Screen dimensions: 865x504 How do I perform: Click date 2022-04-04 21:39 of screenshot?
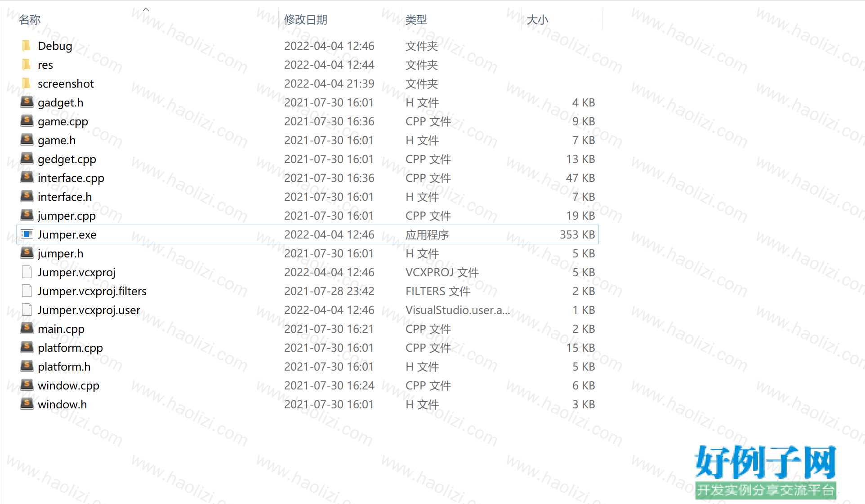tap(329, 84)
